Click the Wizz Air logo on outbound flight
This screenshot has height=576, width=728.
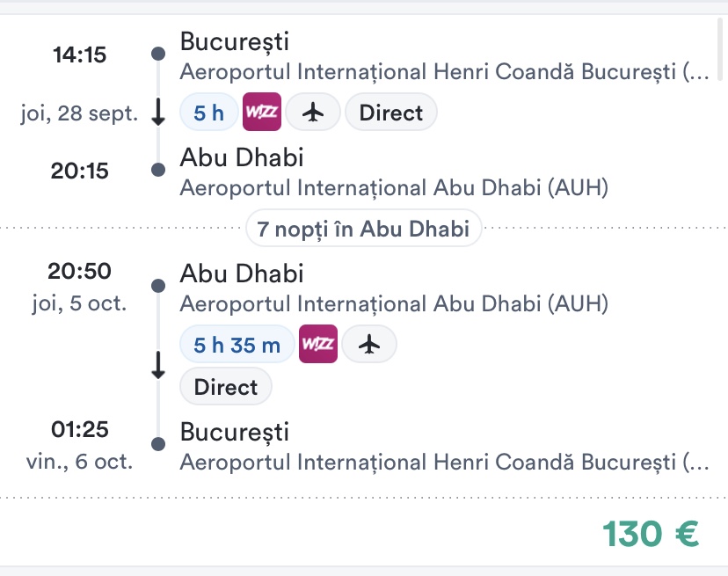[261, 113]
